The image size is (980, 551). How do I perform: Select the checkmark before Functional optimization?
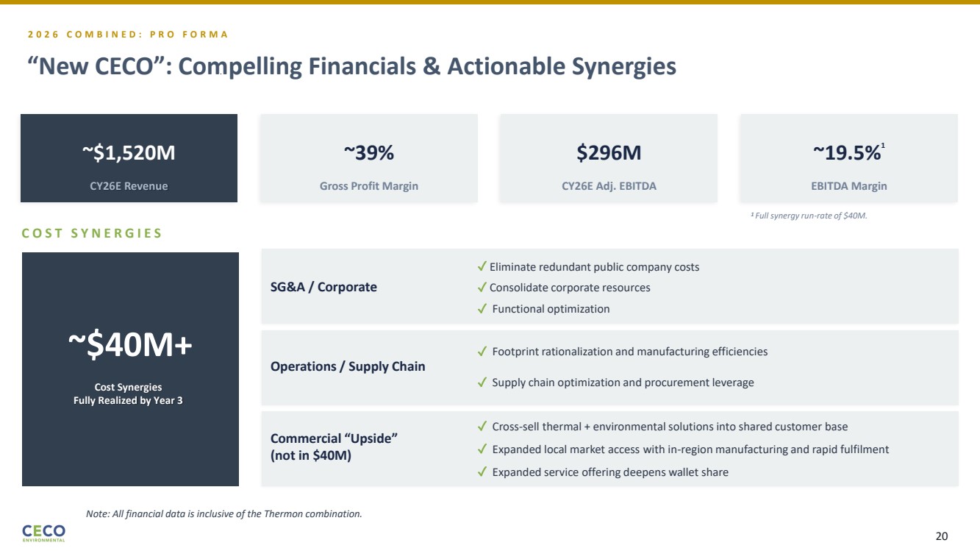click(x=482, y=309)
